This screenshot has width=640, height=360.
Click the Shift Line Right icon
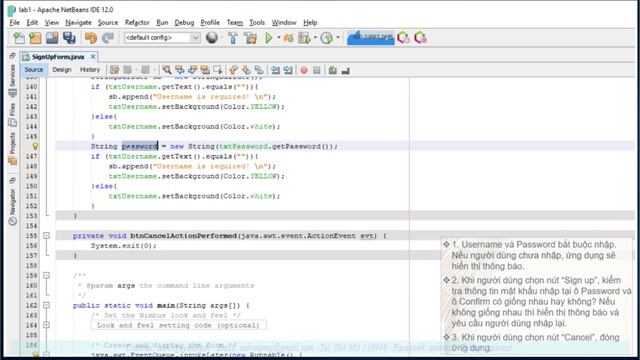288,70
